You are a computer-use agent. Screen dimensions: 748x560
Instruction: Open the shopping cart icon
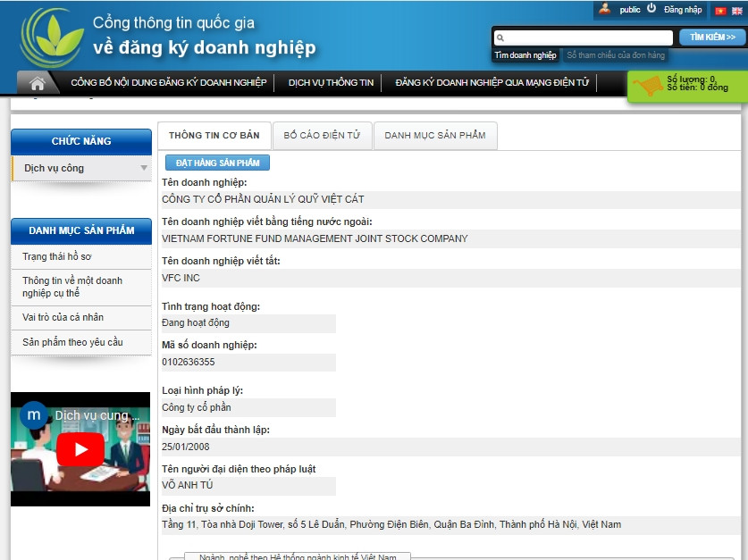tap(648, 86)
